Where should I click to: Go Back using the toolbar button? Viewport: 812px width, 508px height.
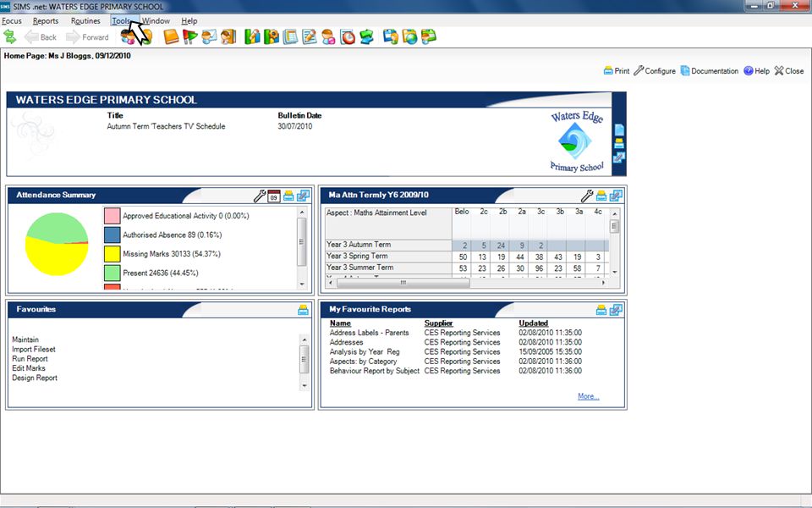point(41,36)
